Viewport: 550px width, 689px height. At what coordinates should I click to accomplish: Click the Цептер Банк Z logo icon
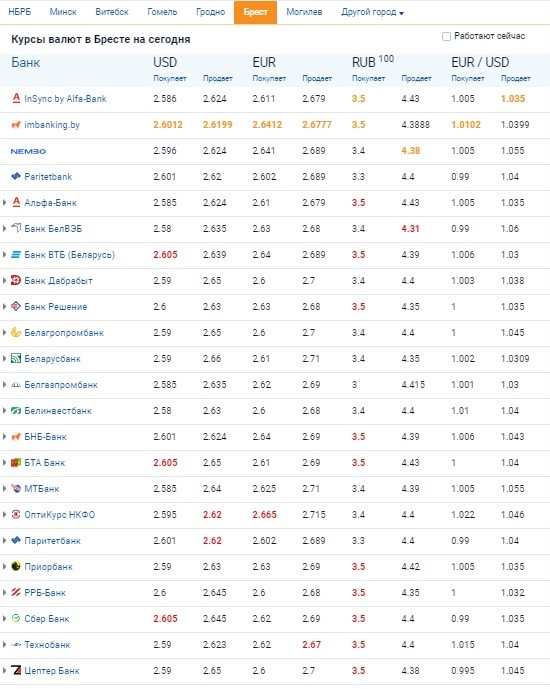16,670
